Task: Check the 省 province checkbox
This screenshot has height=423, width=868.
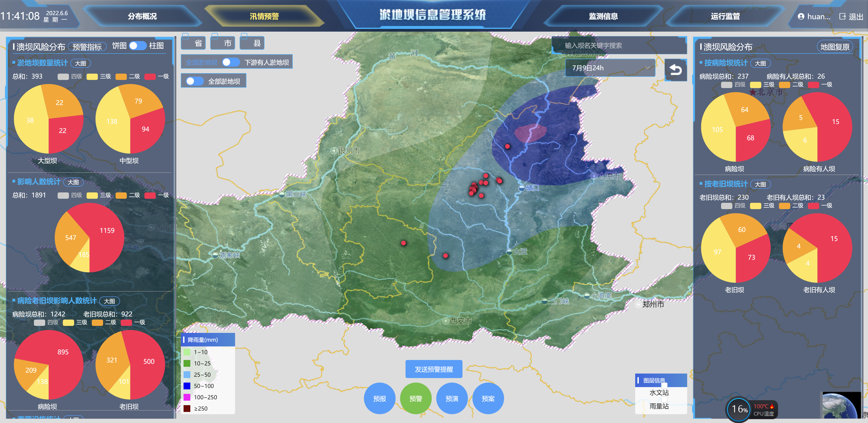Action: pos(185,36)
